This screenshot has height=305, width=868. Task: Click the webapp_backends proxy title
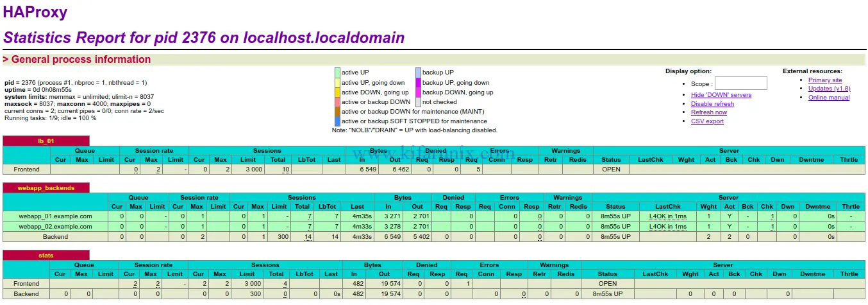(46, 188)
